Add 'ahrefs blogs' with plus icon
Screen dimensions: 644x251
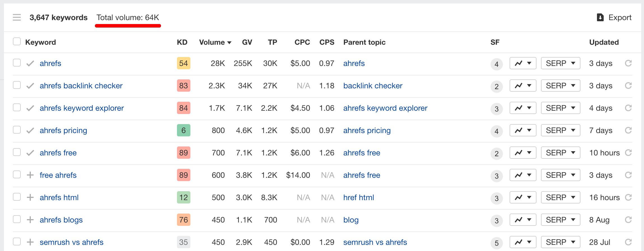30,220
